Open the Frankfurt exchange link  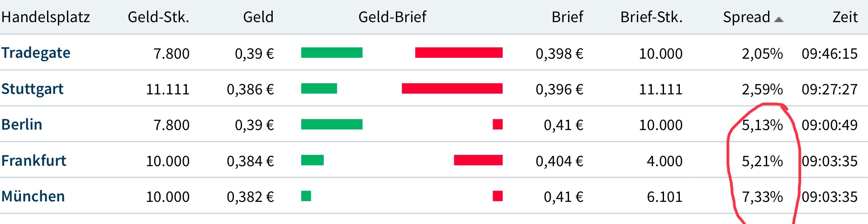[x=33, y=161]
